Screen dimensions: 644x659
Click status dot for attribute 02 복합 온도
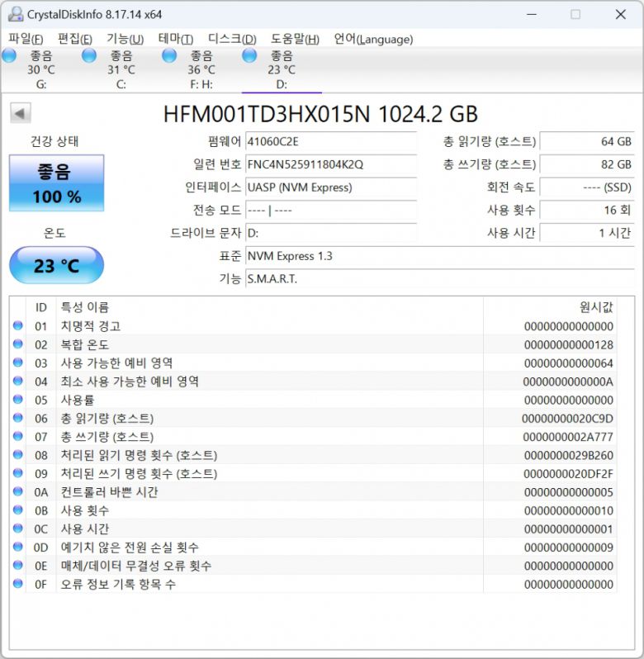pos(17,344)
